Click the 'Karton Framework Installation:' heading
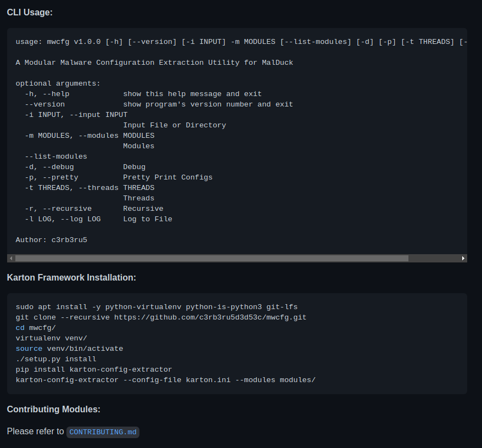Viewport: 482px width, 448px height. coord(71,278)
